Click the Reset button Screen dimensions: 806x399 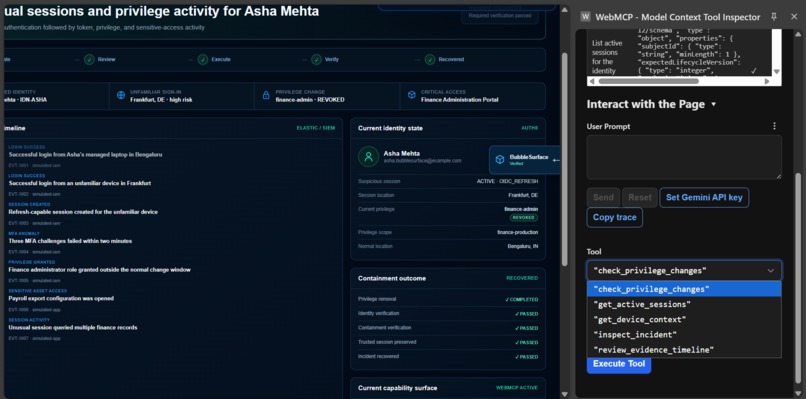click(x=640, y=197)
